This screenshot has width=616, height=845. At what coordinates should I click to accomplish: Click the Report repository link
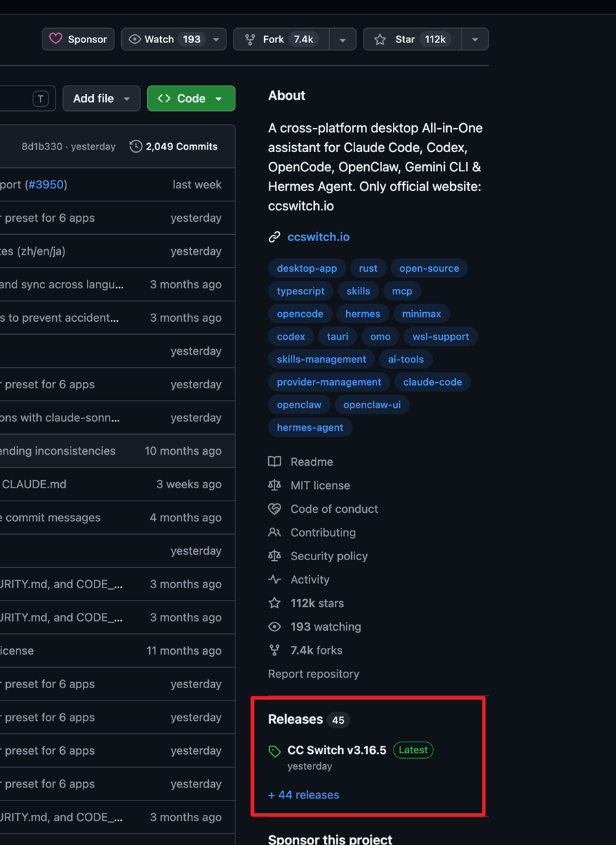(x=313, y=674)
